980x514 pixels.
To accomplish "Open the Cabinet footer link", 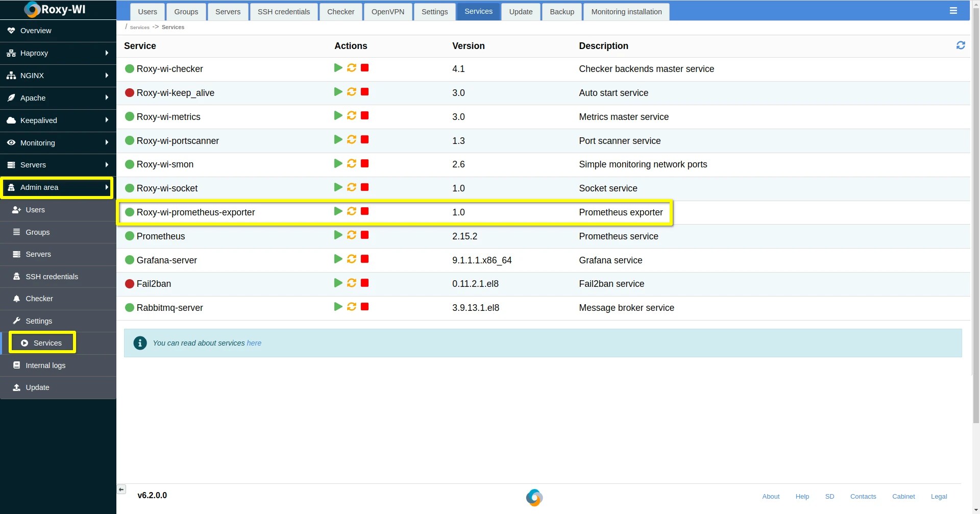I will coord(903,496).
